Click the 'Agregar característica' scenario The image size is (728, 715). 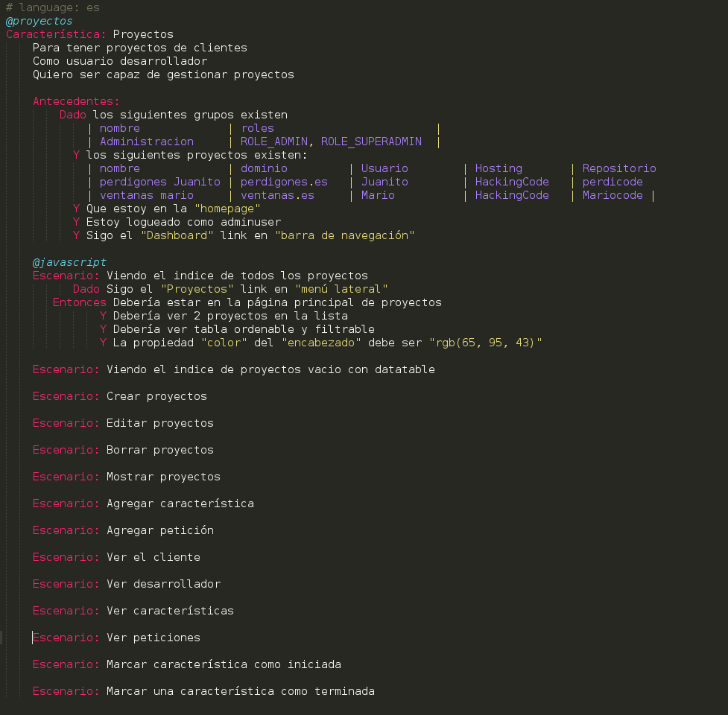tap(180, 504)
